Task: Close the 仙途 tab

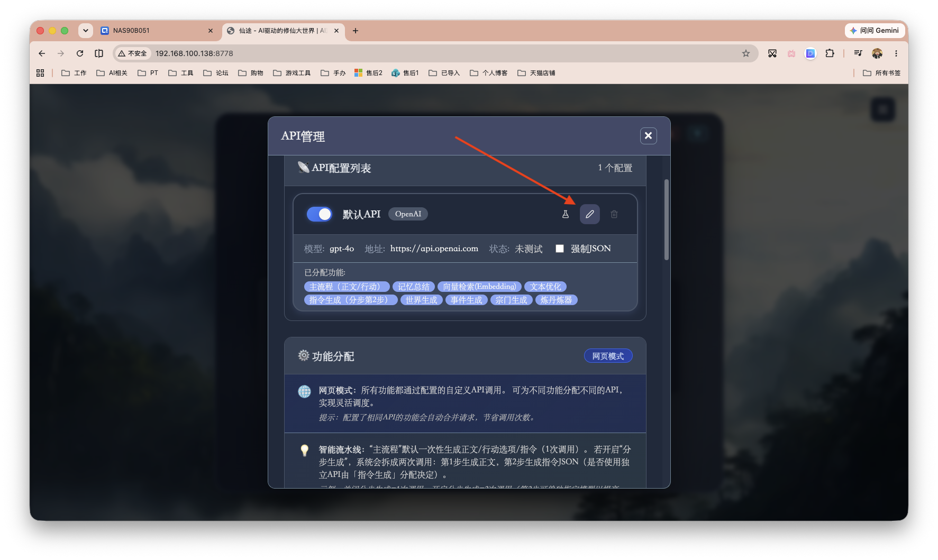Action: point(336,31)
